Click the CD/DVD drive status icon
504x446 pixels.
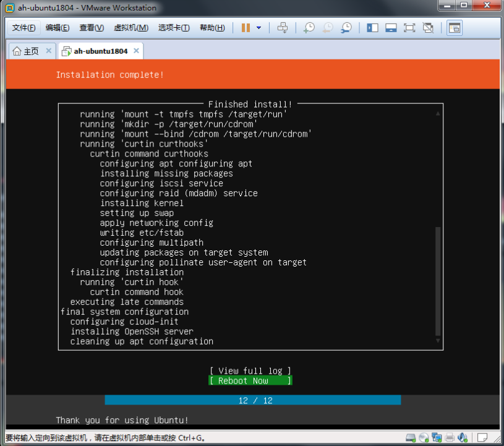[424, 437]
